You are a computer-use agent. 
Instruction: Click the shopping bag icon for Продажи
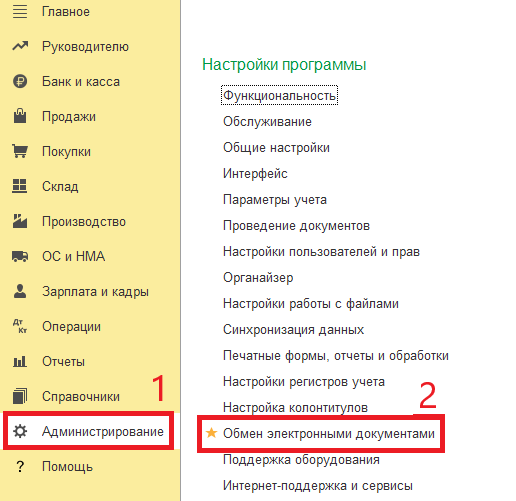20,116
